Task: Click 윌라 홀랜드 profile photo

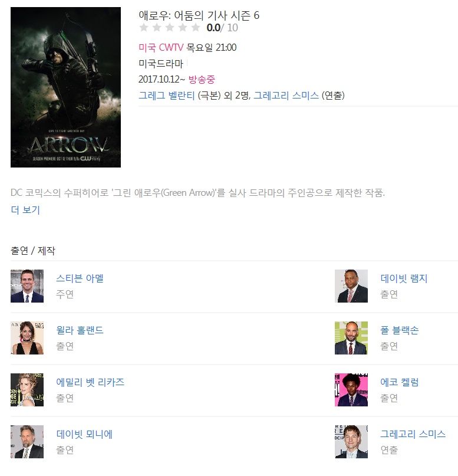Action: (27, 338)
